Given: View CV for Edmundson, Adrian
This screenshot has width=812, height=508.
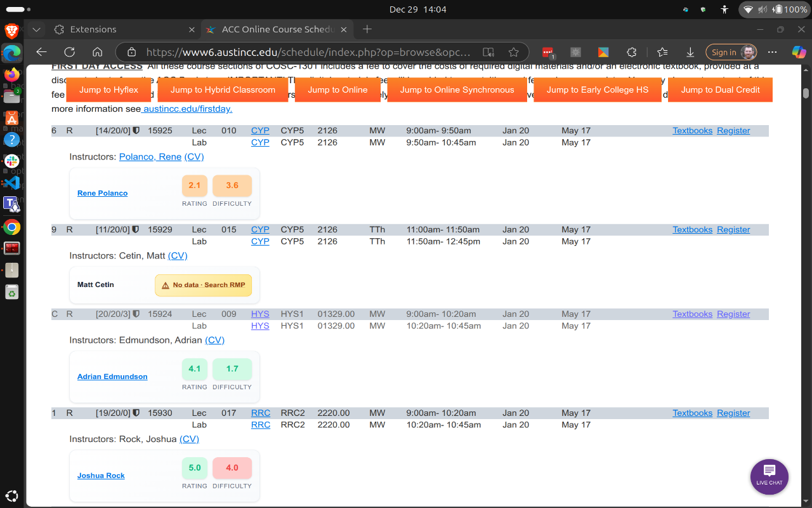Looking at the screenshot, I should (215, 340).
